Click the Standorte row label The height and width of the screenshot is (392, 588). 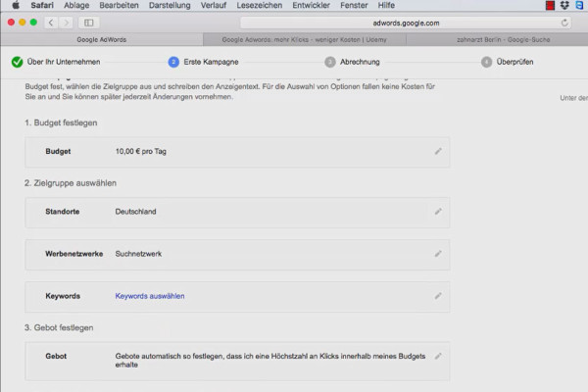tap(63, 212)
